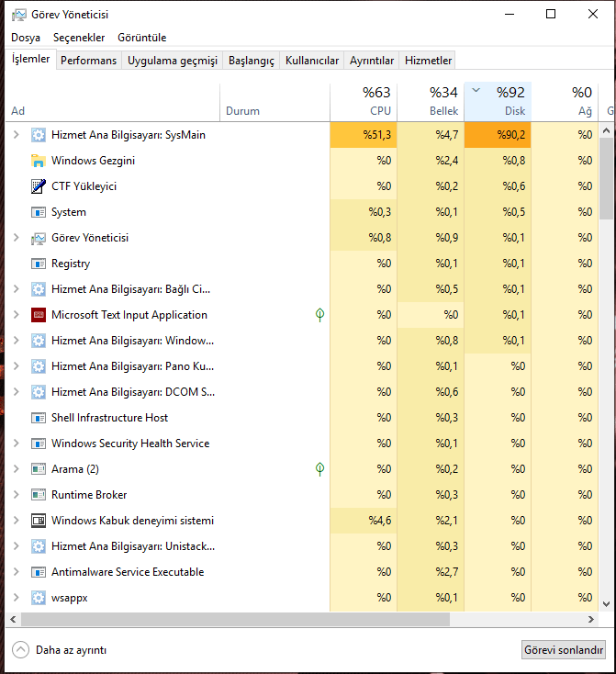This screenshot has height=674, width=616.
Task: Expand Hizmet Ana Bilgisayarı: DCOM S... row
Action: (x=17, y=392)
